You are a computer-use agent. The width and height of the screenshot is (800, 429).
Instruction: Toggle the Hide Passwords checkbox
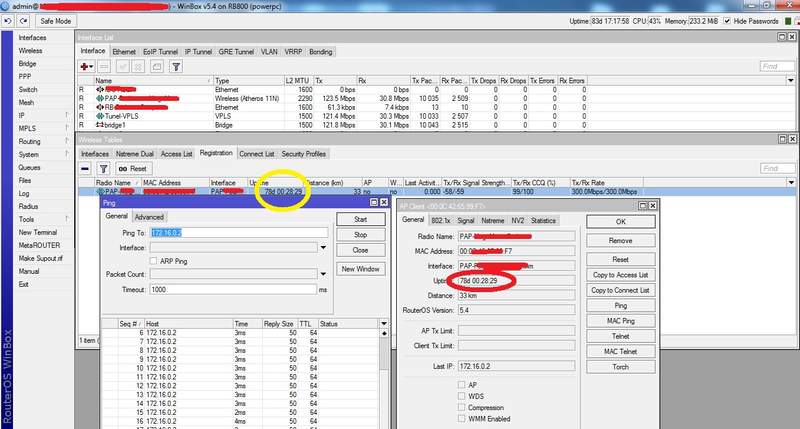[727, 21]
